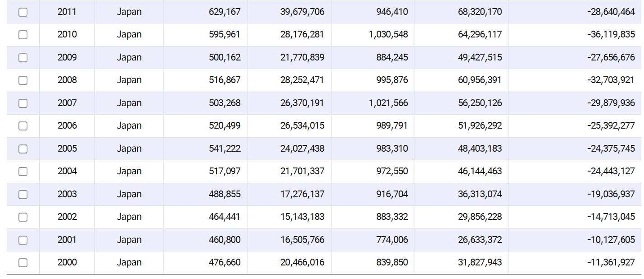Select the 2009 row checkbox
The image size is (644, 279).
[x=23, y=58]
